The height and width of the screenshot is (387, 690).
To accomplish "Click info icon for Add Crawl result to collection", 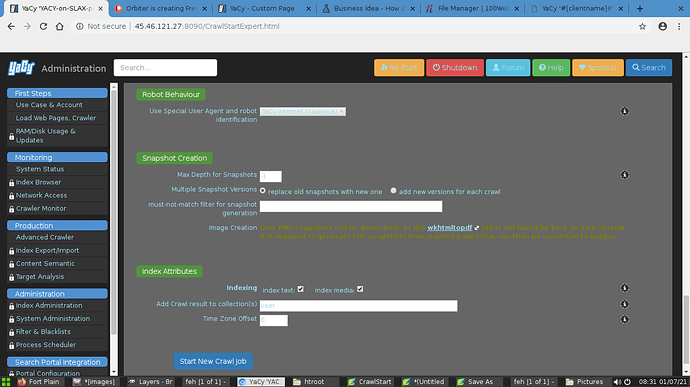I will [624, 304].
